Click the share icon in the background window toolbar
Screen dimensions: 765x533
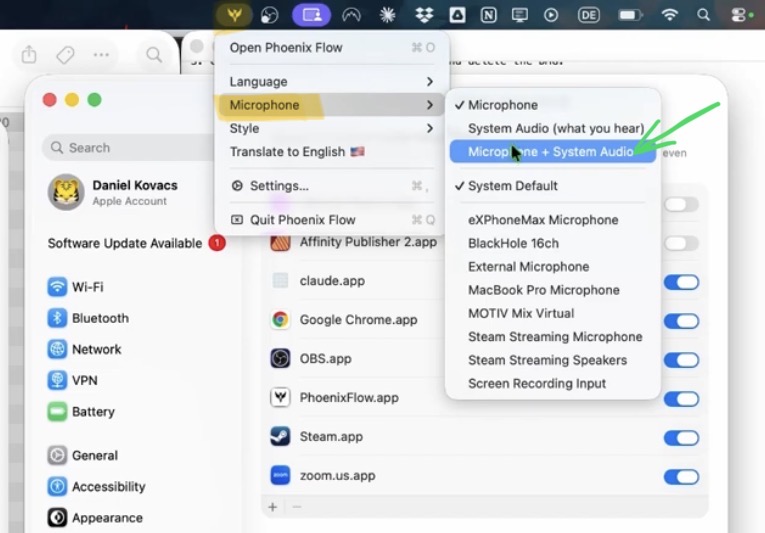click(x=29, y=54)
